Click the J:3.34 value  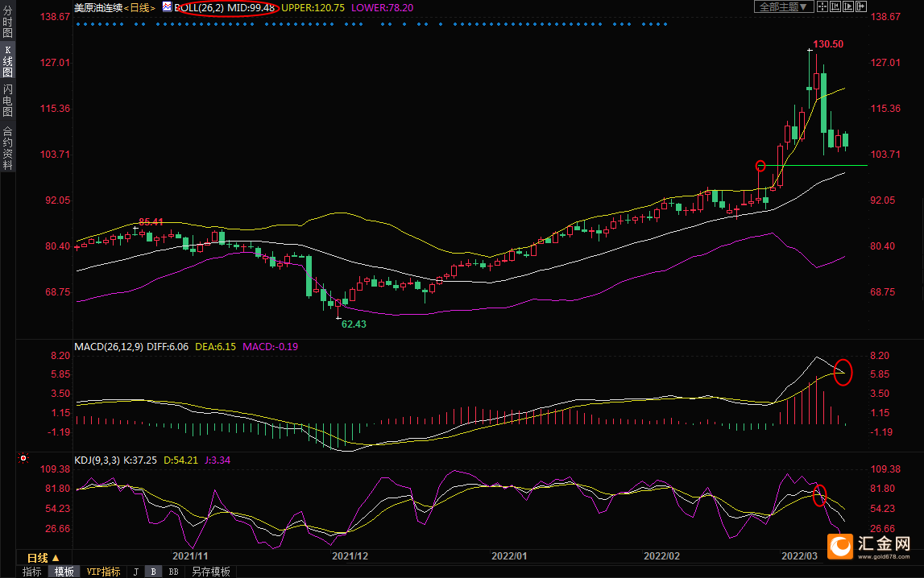[x=218, y=460]
